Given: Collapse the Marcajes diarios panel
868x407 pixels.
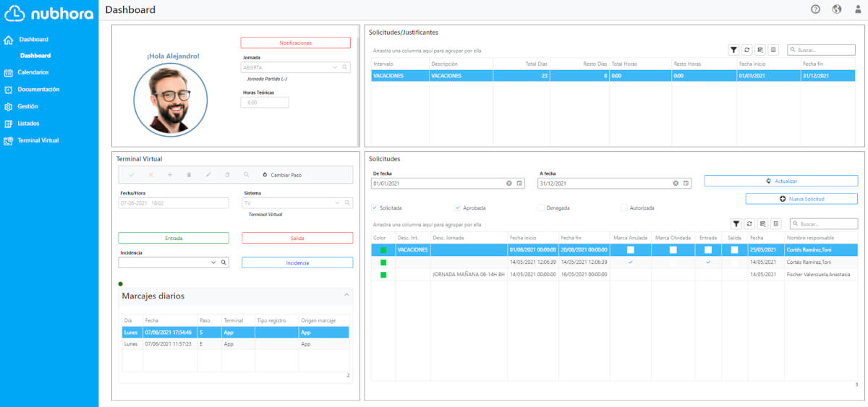Looking at the screenshot, I should click(x=346, y=295).
